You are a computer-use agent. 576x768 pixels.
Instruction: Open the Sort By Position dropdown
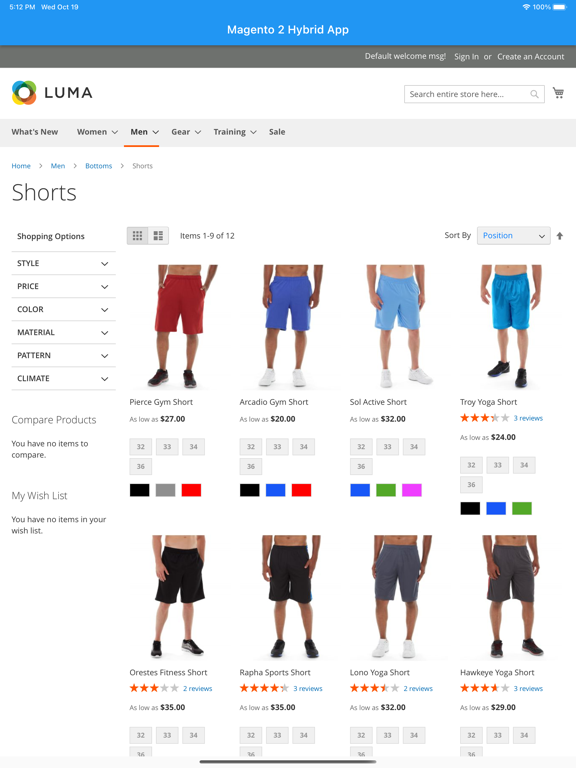[x=513, y=236]
